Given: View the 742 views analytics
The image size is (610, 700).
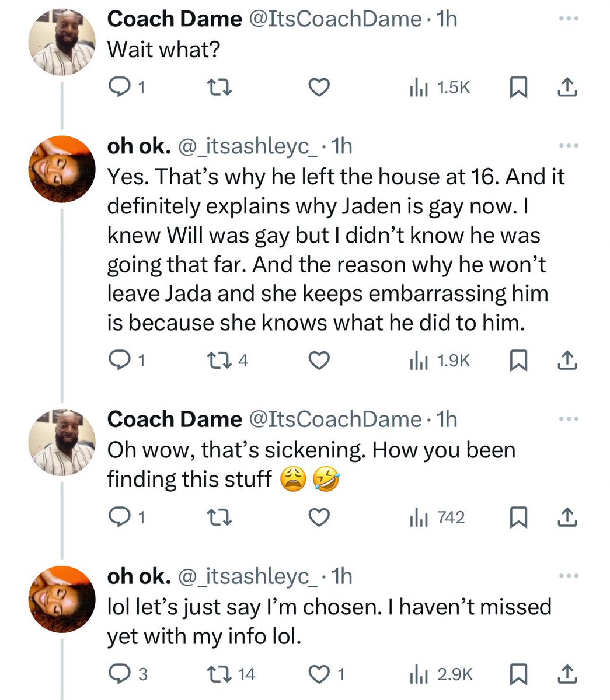Looking at the screenshot, I should pyautogui.click(x=437, y=517).
